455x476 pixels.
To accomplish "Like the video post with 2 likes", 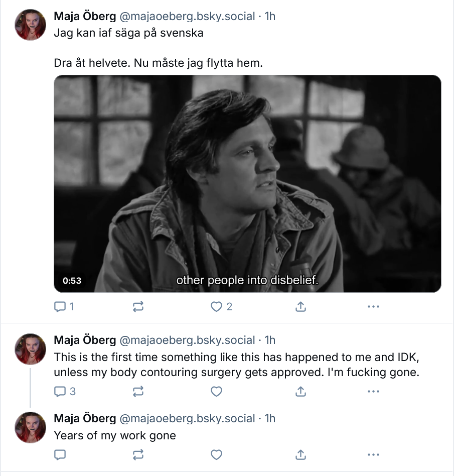I will point(221,307).
